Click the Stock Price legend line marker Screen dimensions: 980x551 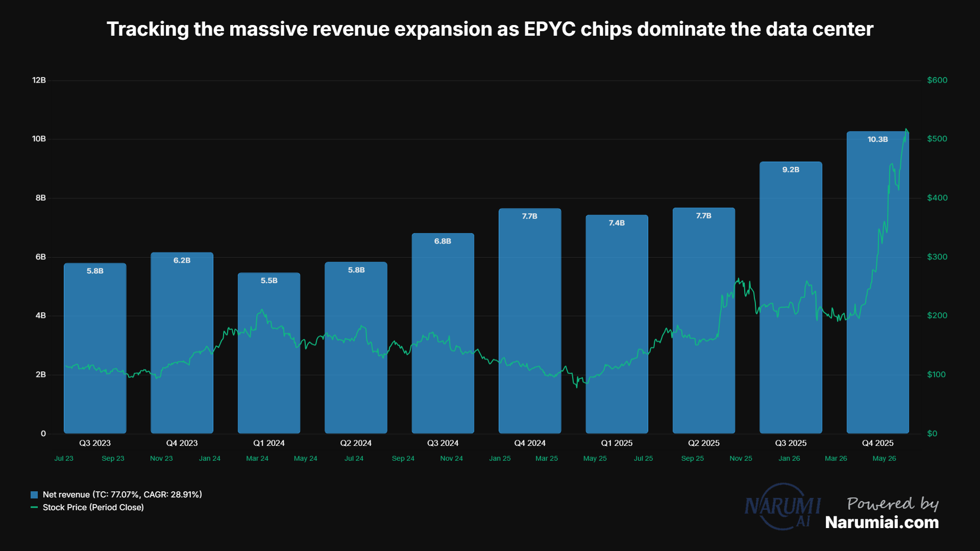coord(34,508)
